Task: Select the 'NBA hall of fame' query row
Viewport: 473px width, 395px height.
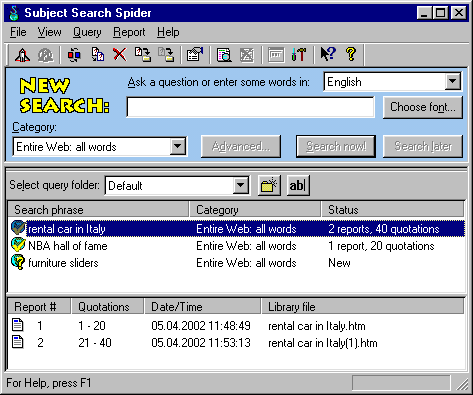Action: pyautogui.click(x=237, y=246)
